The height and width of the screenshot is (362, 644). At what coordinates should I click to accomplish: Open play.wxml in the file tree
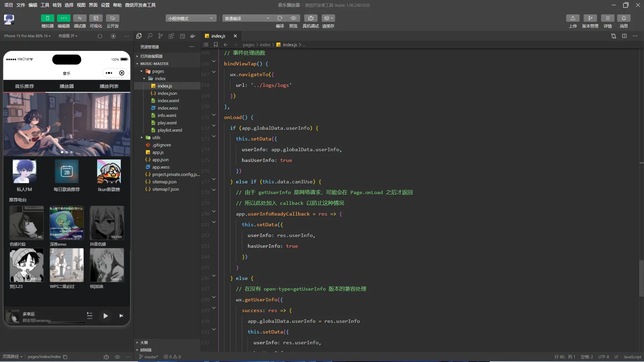[167, 123]
